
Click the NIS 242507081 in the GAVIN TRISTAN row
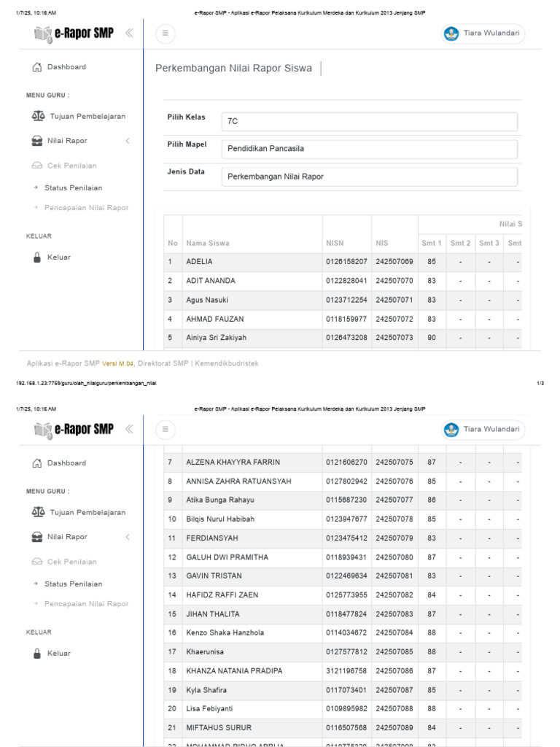click(x=394, y=576)
